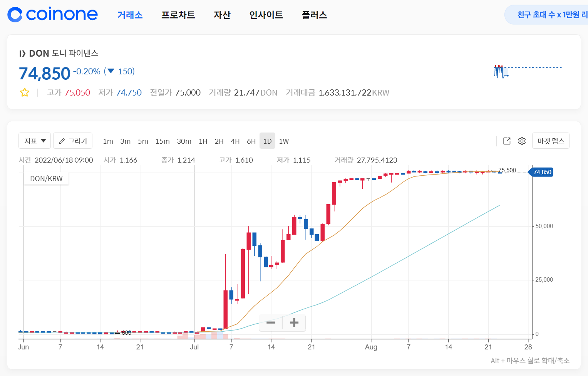Screen dimensions: 588x376
Task: Go to the 프로차트 pro chart tab
Action: [x=178, y=15]
